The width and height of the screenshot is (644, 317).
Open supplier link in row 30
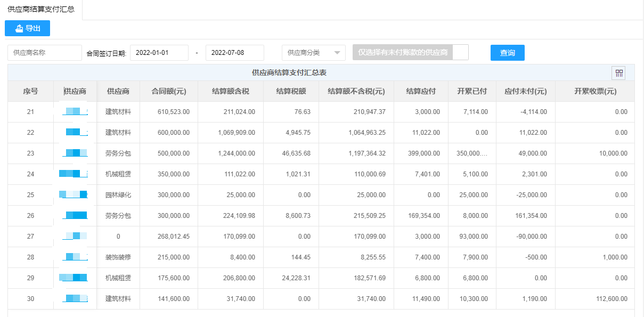click(75, 299)
